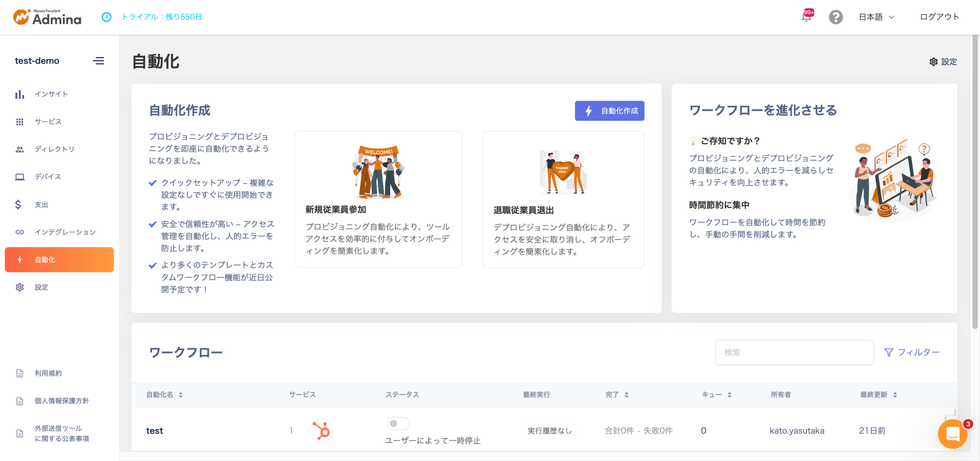Viewport: 980px width, 461px height.
Task: Click ログアウト link
Action: click(939, 17)
